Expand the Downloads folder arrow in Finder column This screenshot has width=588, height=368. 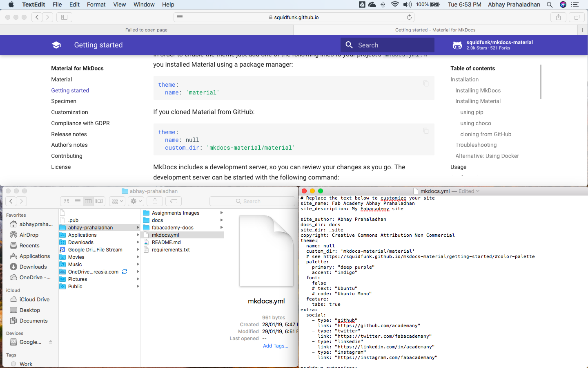[x=138, y=242]
